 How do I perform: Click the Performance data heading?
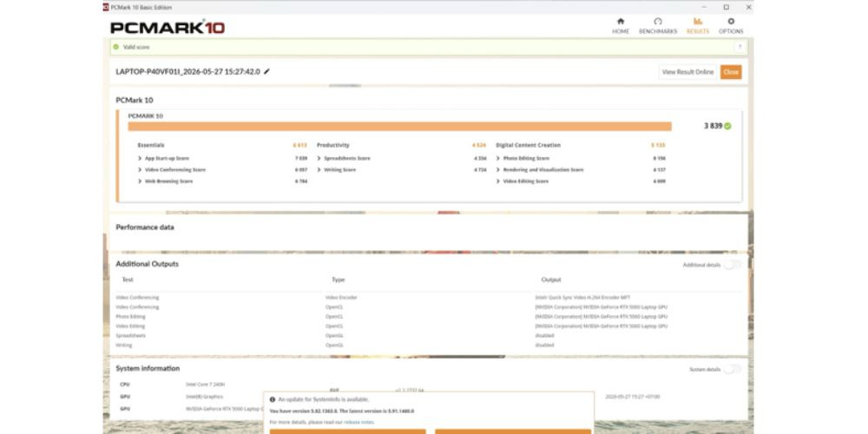tap(144, 227)
